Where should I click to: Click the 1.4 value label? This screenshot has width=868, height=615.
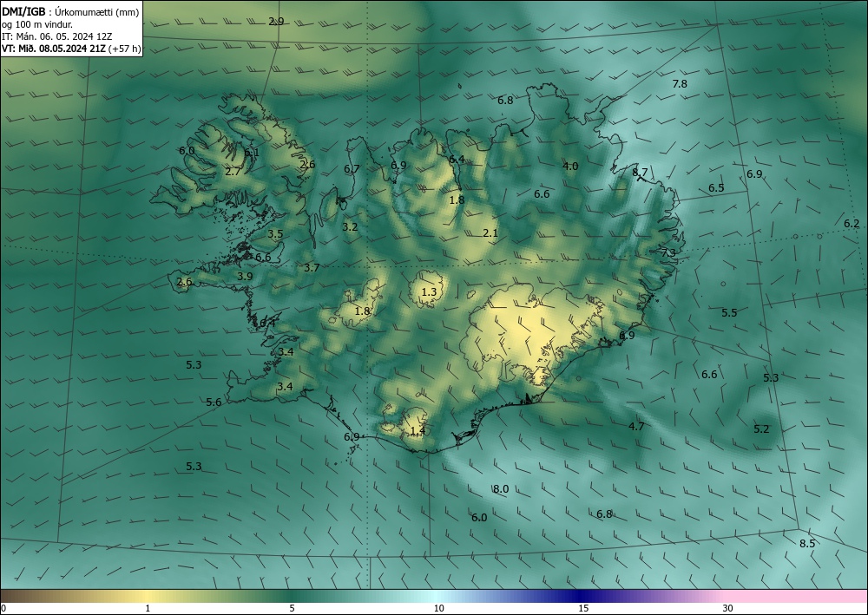click(418, 431)
